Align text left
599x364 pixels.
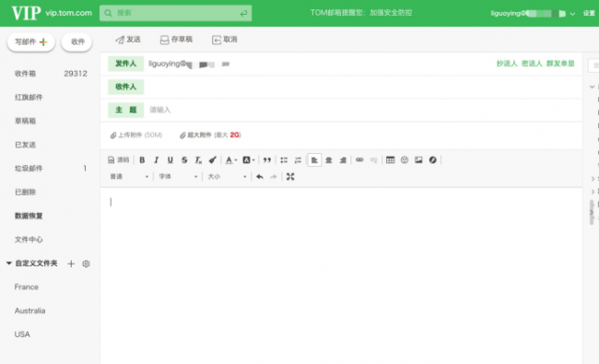point(314,160)
